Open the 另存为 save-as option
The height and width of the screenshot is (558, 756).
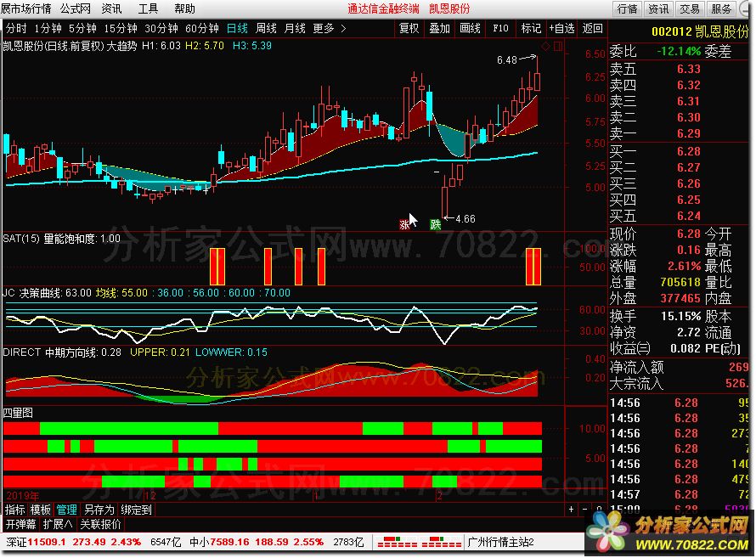(x=99, y=510)
